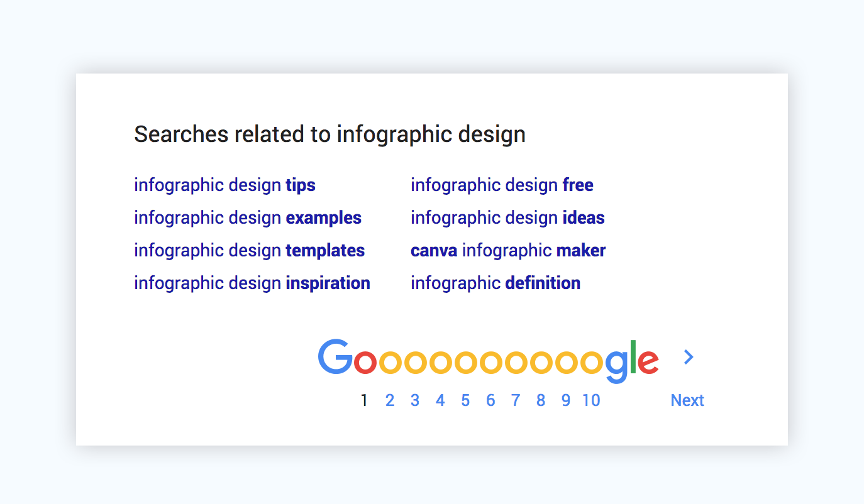Click the Next text link

coord(687,400)
